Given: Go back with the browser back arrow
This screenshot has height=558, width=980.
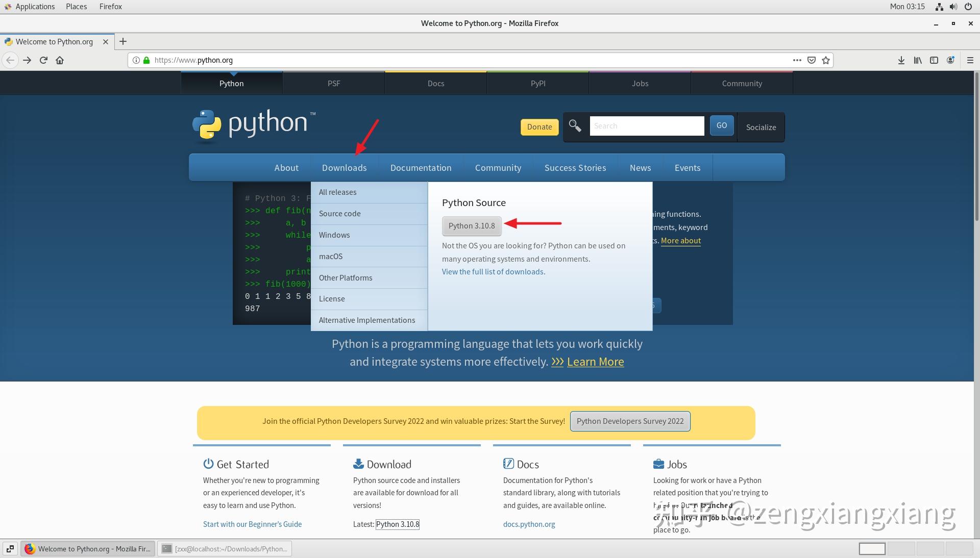Looking at the screenshot, I should coord(10,60).
